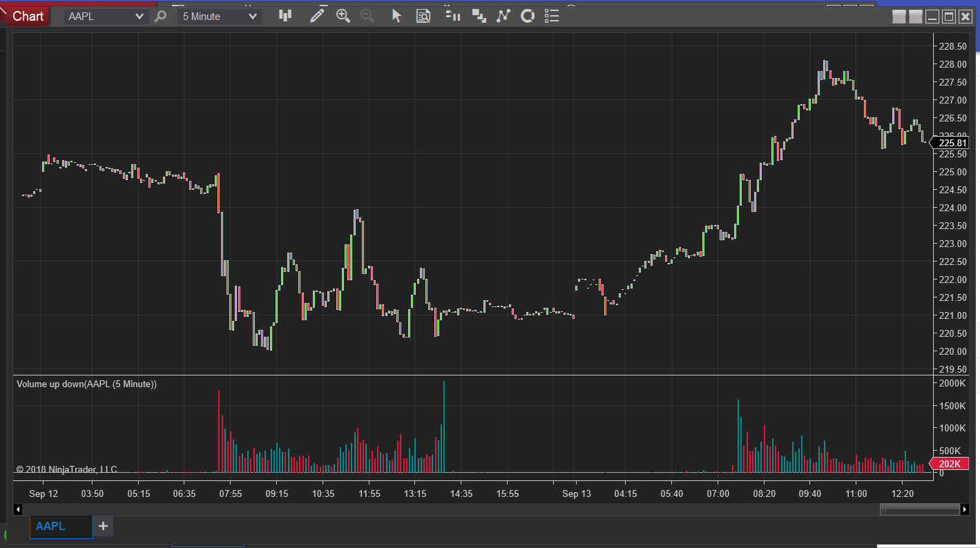Screen dimensions: 980x548
Task: Open the Data Series settings
Action: (x=479, y=16)
